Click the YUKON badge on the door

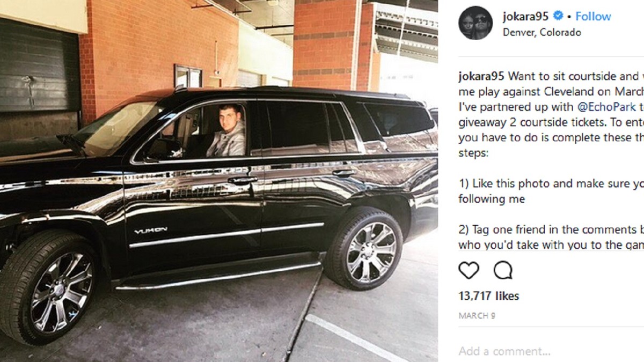click(150, 230)
